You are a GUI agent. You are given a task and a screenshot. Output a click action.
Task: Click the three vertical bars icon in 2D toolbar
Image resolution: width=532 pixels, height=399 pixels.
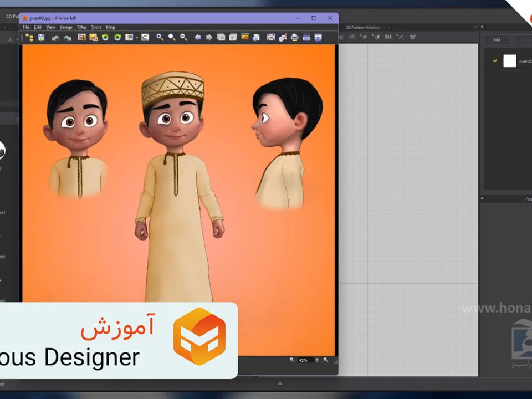coord(388,37)
